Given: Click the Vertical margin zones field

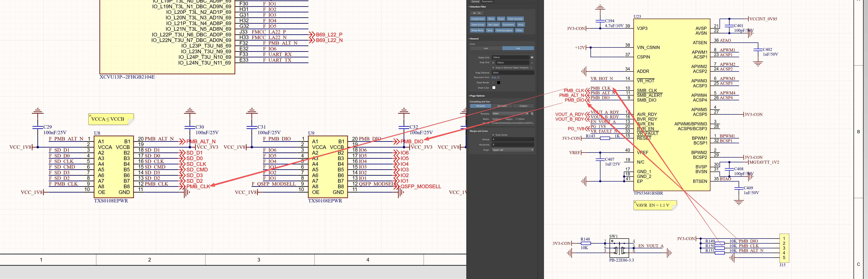Looking at the screenshot, I should click(x=513, y=139).
